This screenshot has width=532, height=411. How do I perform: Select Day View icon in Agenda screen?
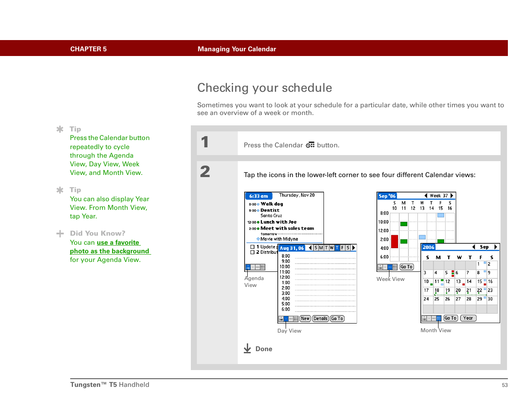point(253,267)
